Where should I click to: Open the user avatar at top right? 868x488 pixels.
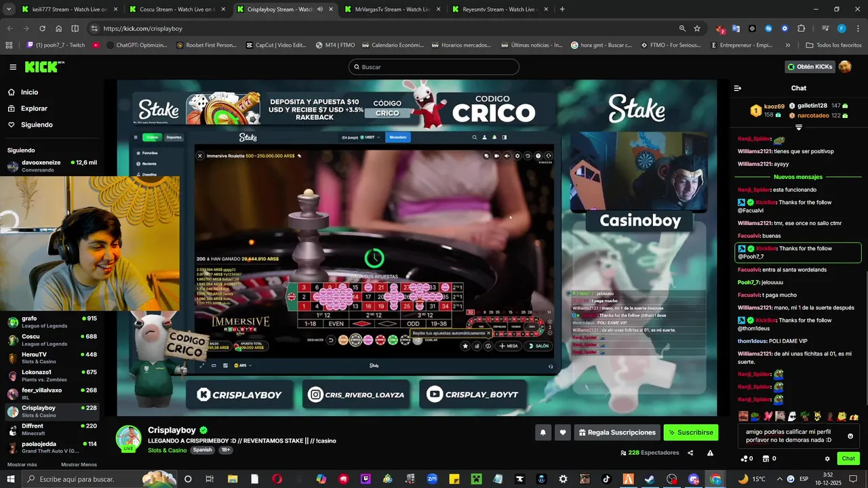click(x=845, y=66)
